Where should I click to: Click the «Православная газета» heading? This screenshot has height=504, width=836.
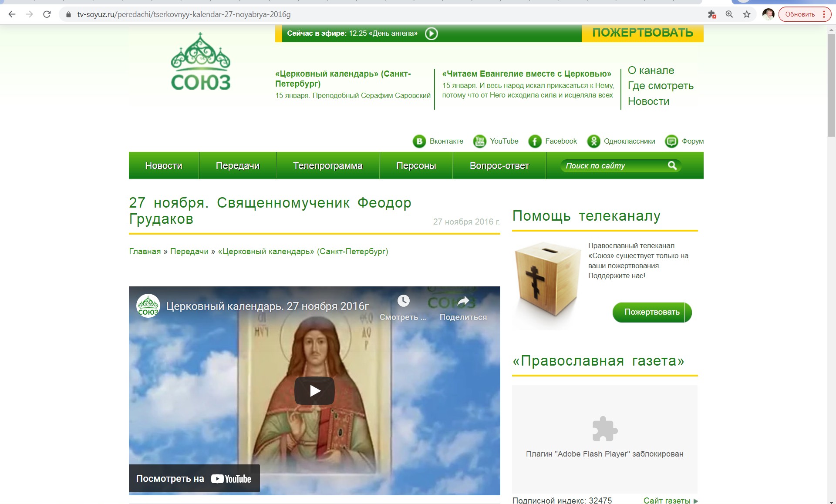click(x=598, y=361)
